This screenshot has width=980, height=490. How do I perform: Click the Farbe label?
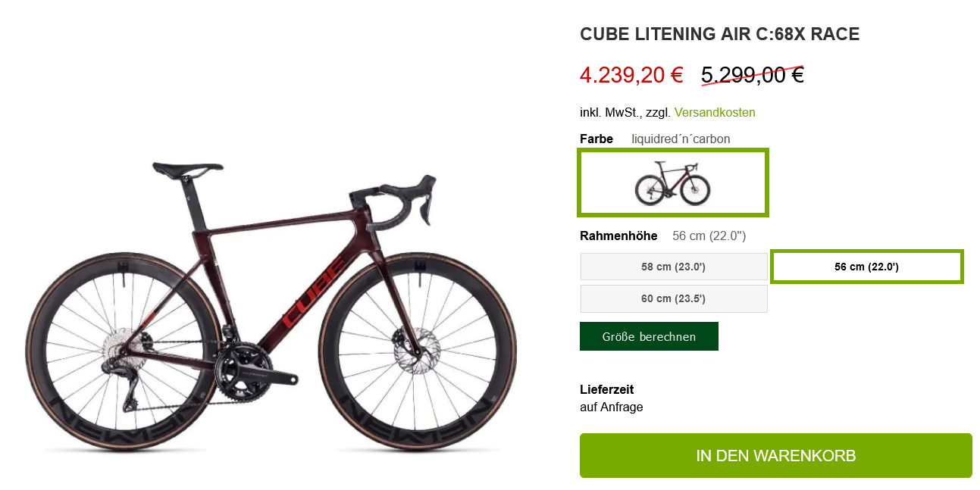coord(596,139)
